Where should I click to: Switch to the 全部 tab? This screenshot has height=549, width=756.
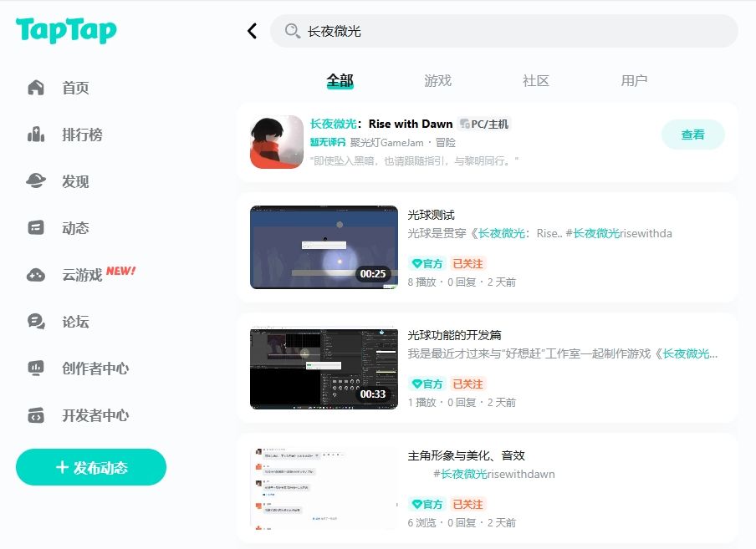tap(340, 80)
